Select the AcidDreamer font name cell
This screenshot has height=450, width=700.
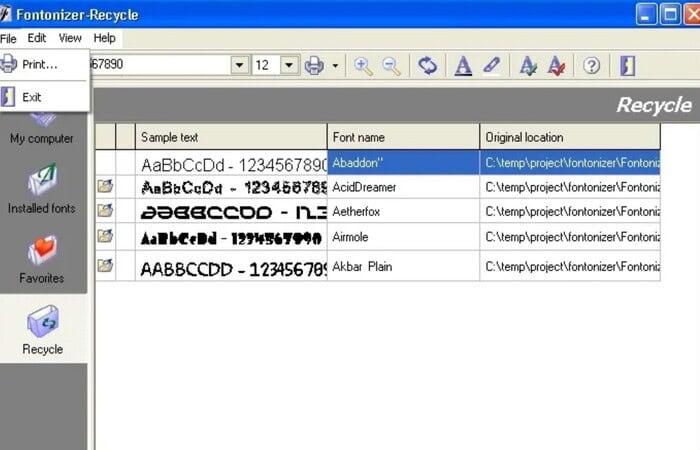[403, 187]
